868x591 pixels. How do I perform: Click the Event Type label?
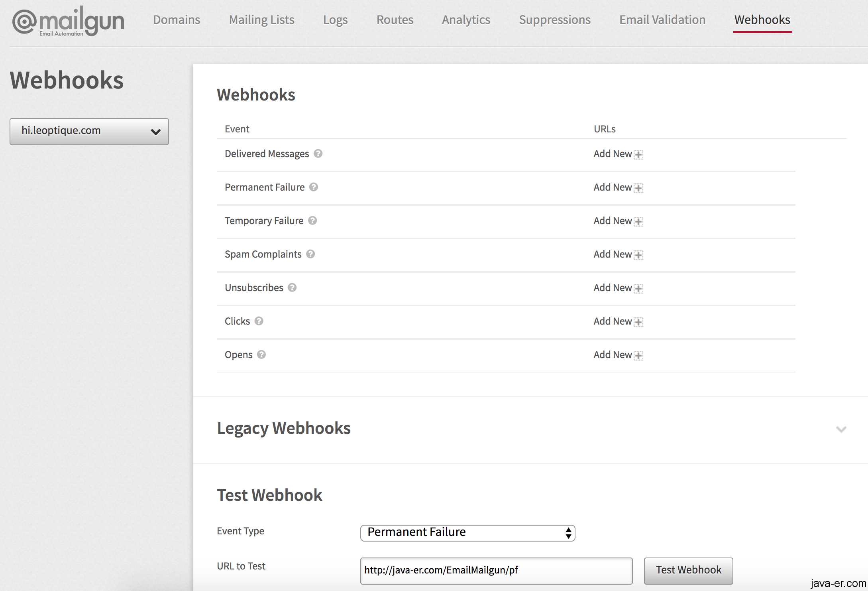click(x=240, y=531)
